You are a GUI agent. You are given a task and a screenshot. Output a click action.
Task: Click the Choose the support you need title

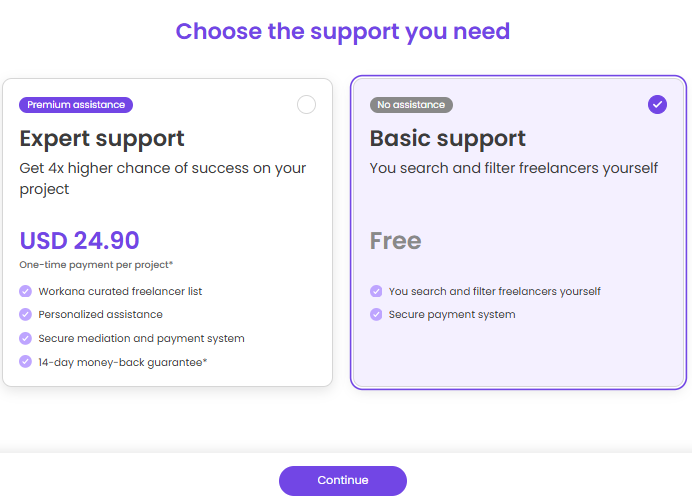(x=342, y=32)
